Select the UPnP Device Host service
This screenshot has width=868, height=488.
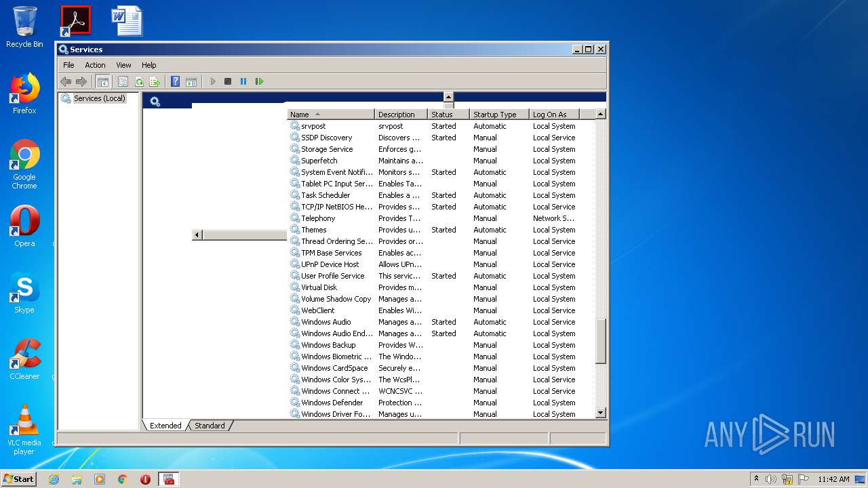pyautogui.click(x=441, y=264)
